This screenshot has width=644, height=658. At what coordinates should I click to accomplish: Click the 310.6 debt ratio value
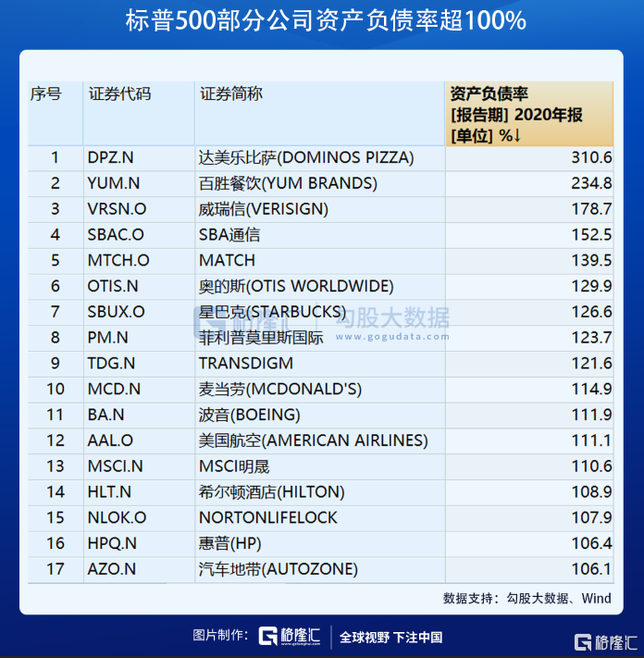[591, 158]
